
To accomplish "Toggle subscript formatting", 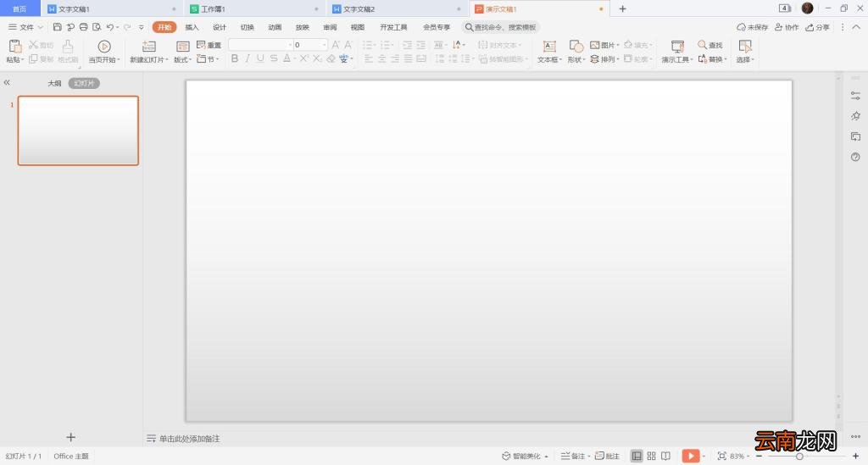I will point(317,58).
